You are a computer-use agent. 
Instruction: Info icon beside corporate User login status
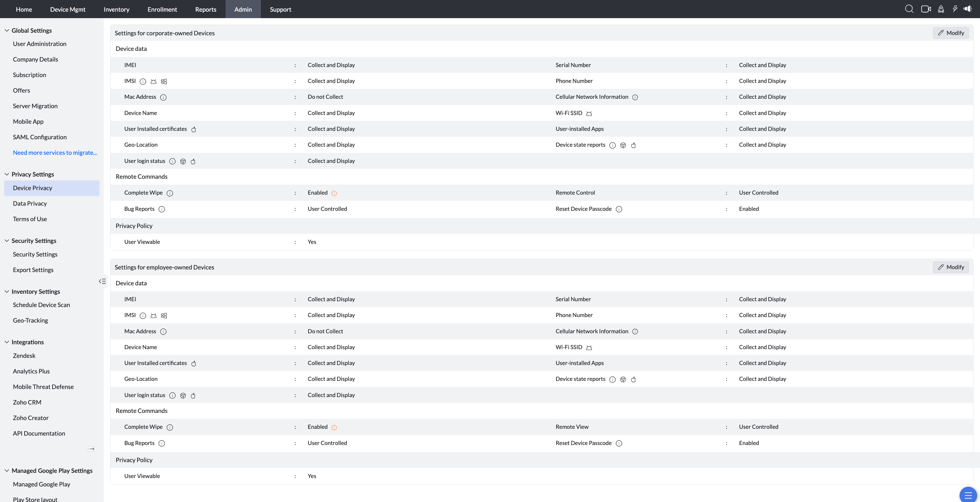pyautogui.click(x=172, y=161)
